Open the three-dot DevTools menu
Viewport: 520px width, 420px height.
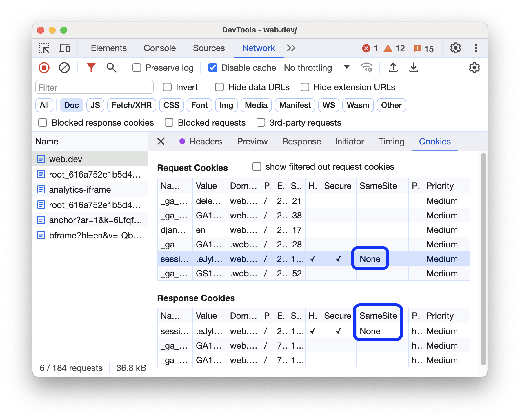click(x=476, y=48)
